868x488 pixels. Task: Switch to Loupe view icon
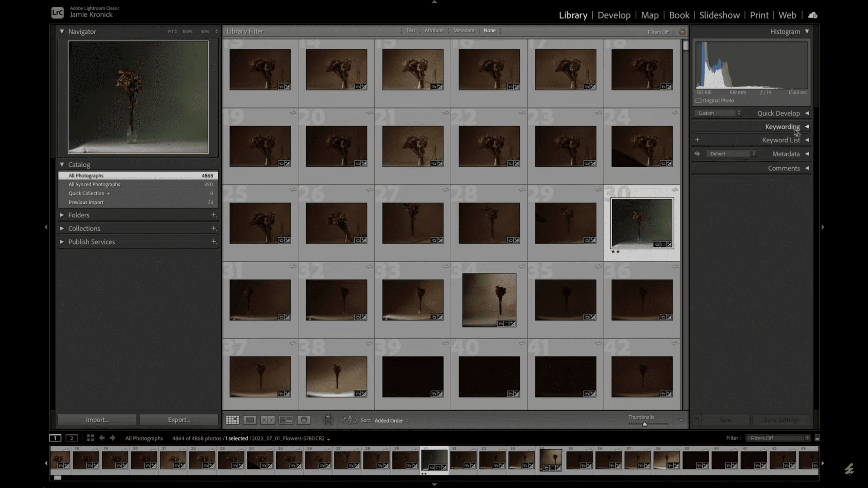click(x=250, y=420)
